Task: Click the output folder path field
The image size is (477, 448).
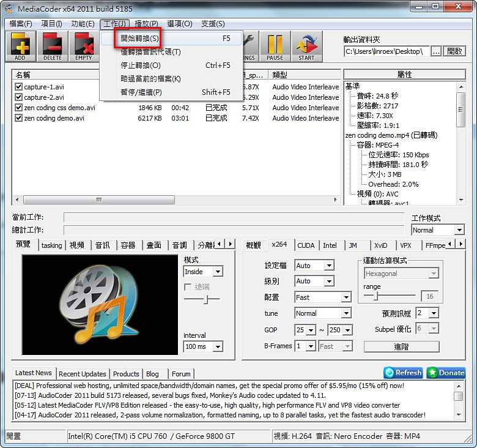Action: tap(386, 51)
